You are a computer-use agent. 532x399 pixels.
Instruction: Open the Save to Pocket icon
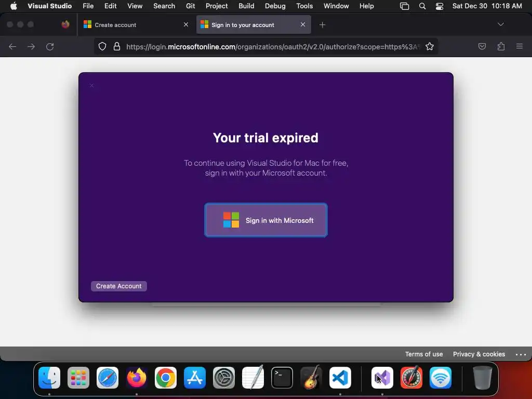tap(482, 46)
